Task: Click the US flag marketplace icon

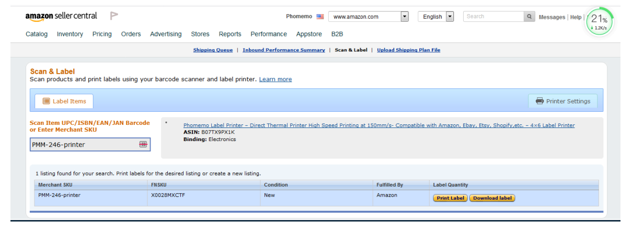Action: pyautogui.click(x=320, y=17)
